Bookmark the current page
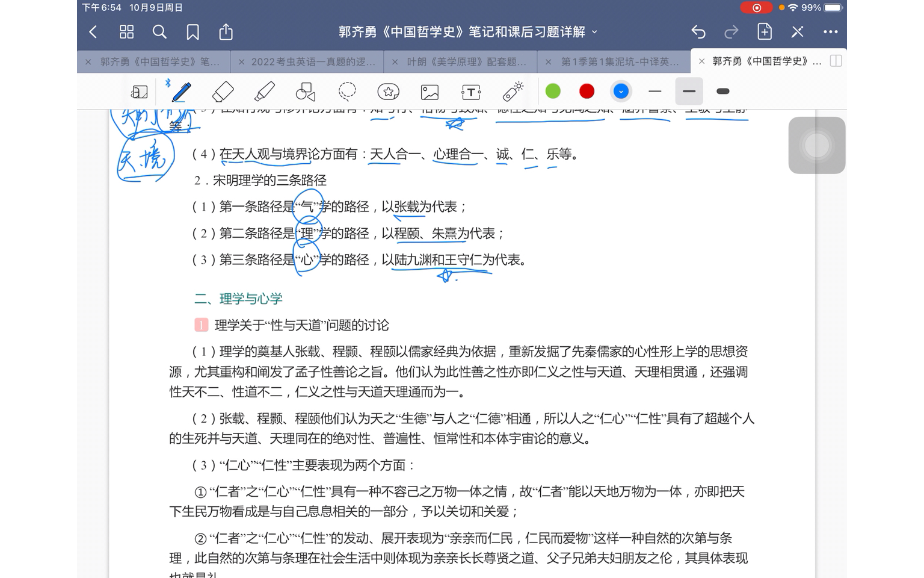 pyautogui.click(x=192, y=32)
